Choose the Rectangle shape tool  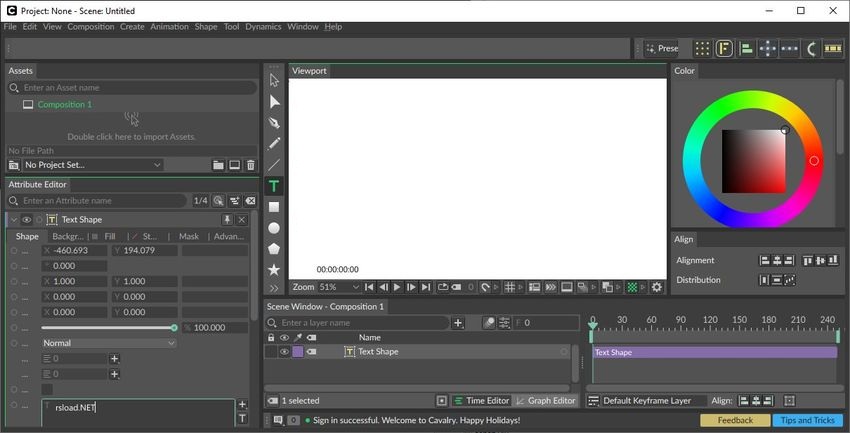(274, 207)
